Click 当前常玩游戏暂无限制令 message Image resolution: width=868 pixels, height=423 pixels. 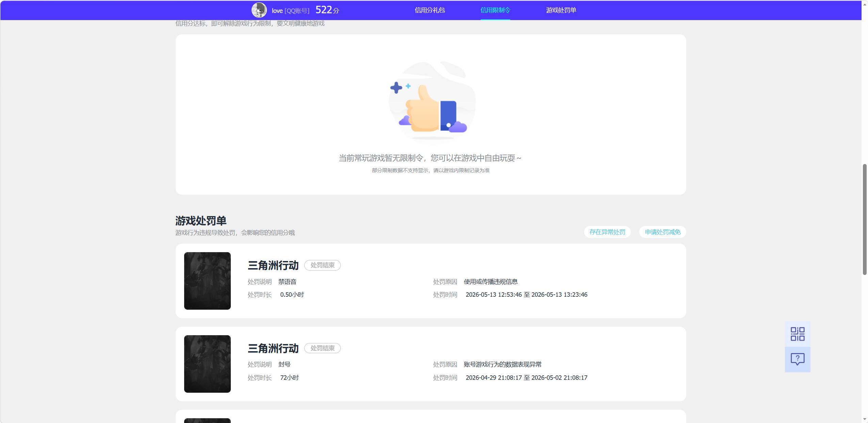(x=430, y=158)
